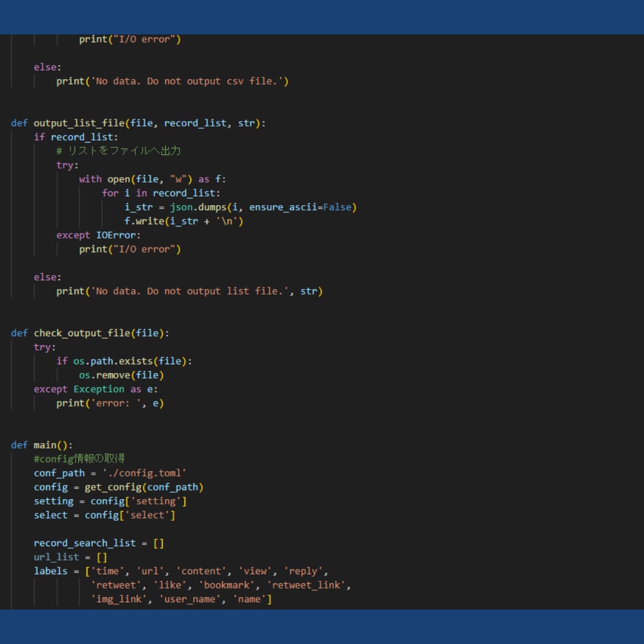The image size is (644, 644).
Task: Click the record_search_list variable
Action: point(85,543)
